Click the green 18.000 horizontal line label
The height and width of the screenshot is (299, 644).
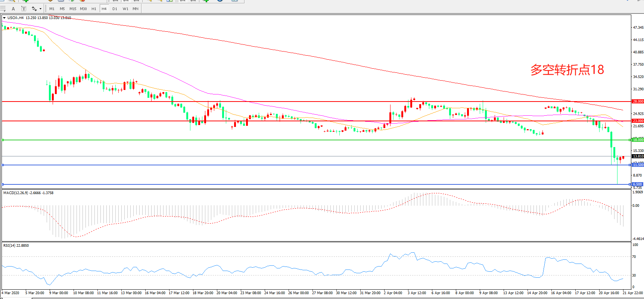pos(638,140)
